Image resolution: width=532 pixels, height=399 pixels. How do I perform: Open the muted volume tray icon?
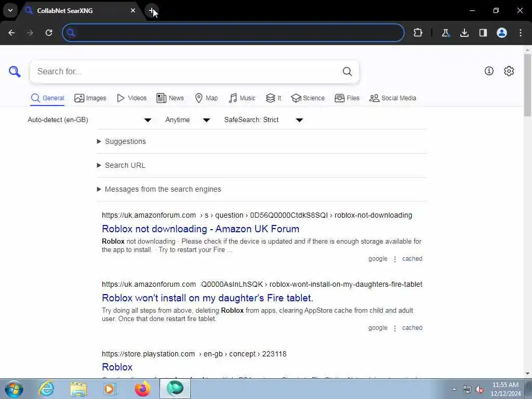[x=480, y=390]
